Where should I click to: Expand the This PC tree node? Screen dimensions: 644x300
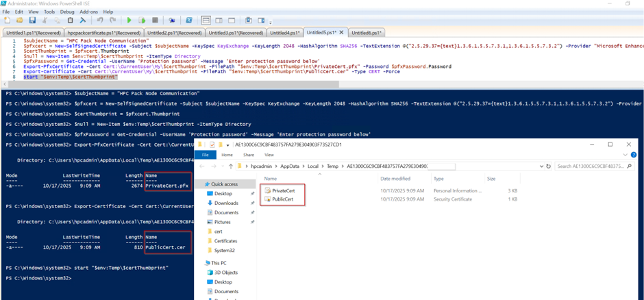[x=199, y=262]
